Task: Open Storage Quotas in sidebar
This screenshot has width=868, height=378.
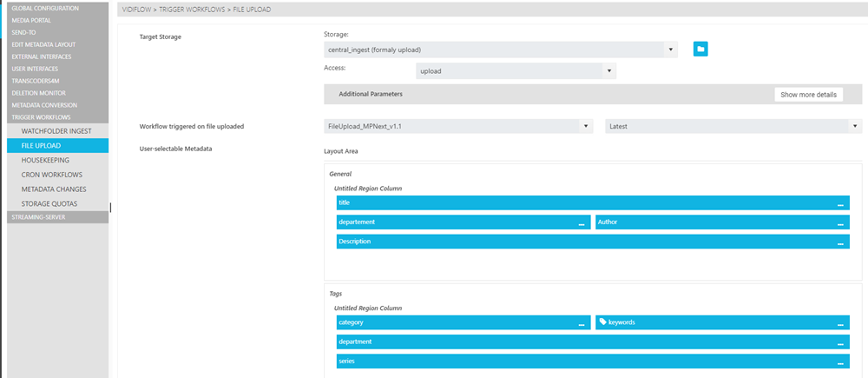Action: point(49,203)
